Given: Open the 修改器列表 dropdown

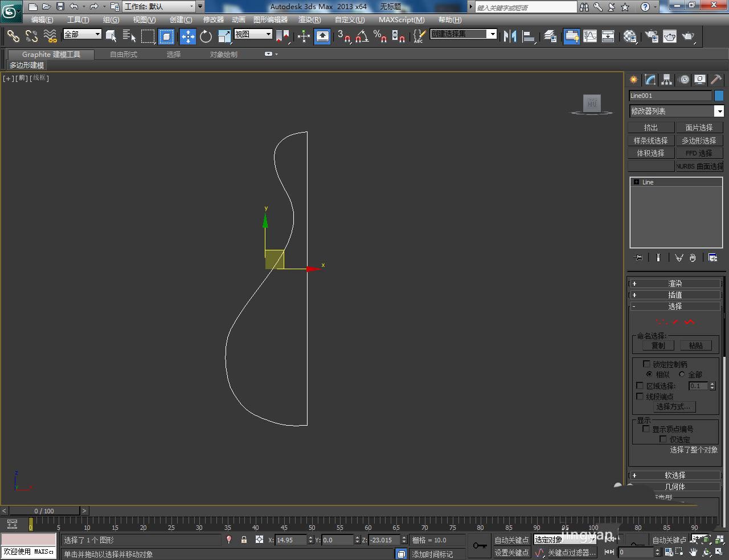Looking at the screenshot, I should tap(719, 111).
